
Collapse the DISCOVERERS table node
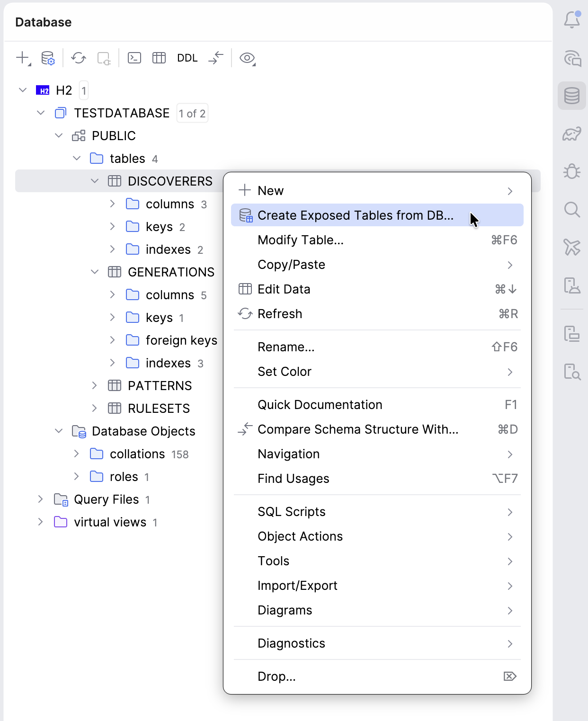click(95, 181)
